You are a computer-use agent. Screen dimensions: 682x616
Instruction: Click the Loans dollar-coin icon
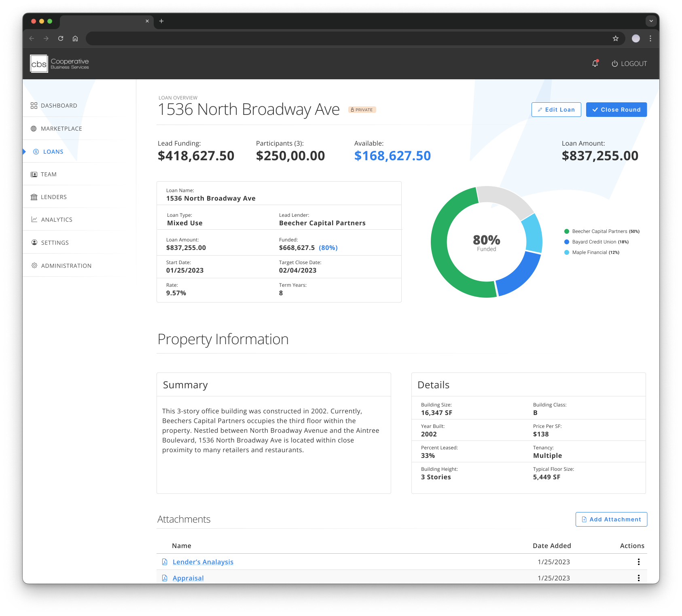tap(36, 152)
